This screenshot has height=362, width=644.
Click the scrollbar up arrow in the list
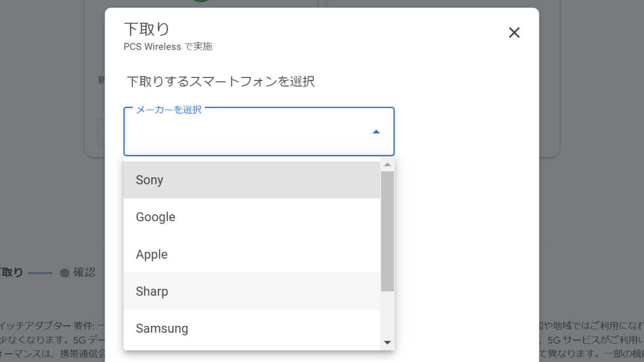(387, 164)
